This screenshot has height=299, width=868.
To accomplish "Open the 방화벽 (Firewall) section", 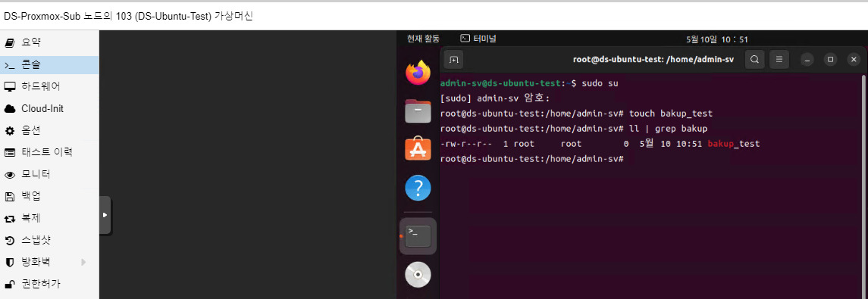I will coord(49,262).
